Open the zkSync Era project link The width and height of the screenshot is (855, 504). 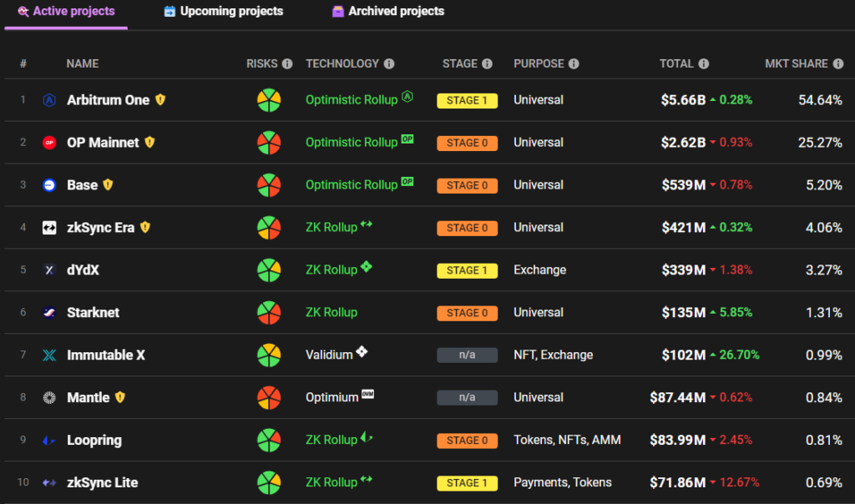(101, 228)
